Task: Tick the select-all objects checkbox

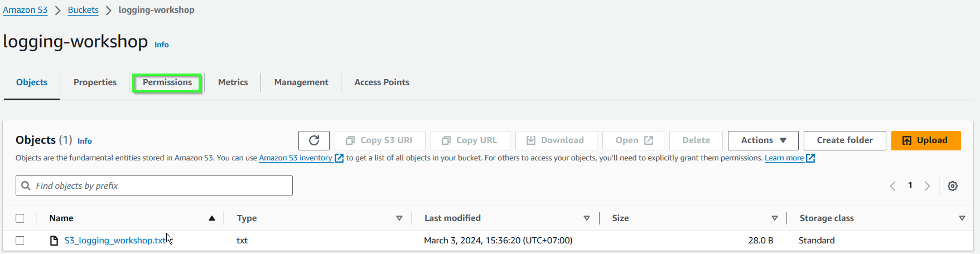Action: (20, 218)
